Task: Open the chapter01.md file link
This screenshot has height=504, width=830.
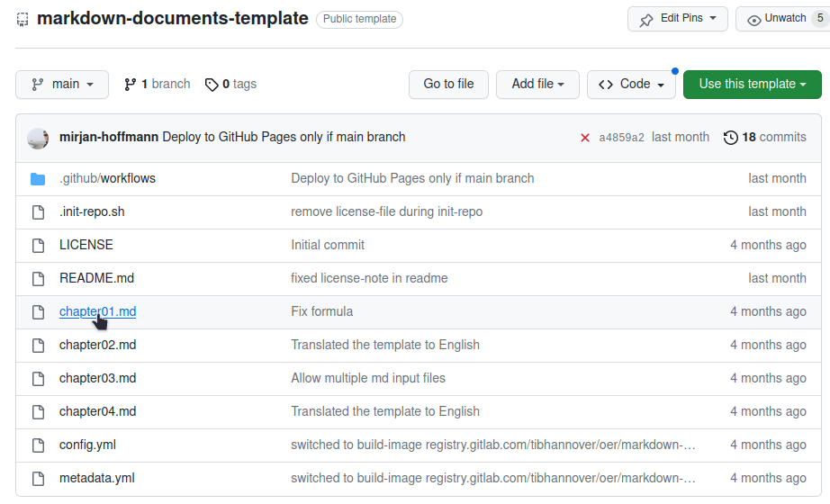Action: [x=97, y=311]
